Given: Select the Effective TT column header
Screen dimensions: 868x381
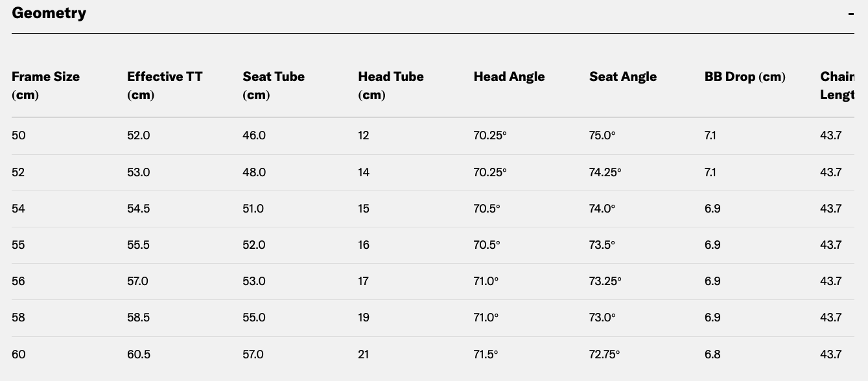Looking at the screenshot, I should click(x=165, y=86).
